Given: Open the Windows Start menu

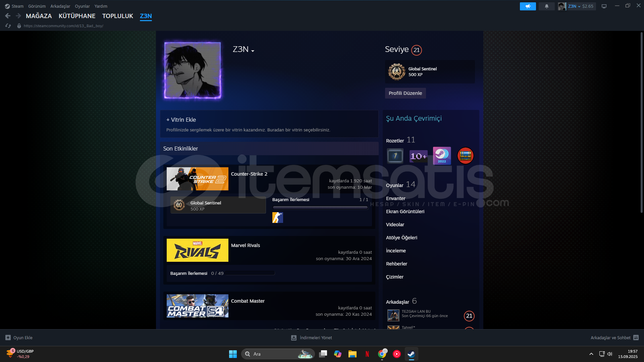Looking at the screenshot, I should pyautogui.click(x=233, y=354).
